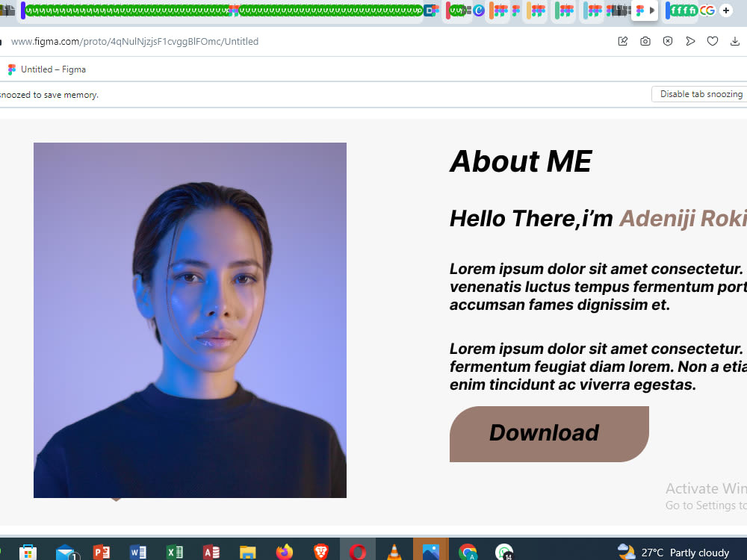
Task: Click the heart bookmark icon
Action: 712,41
